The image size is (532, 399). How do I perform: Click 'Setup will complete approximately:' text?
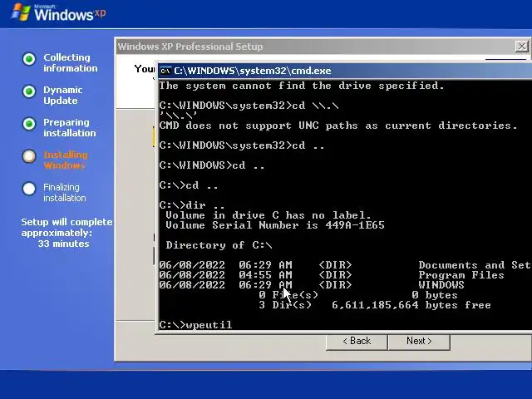66,227
